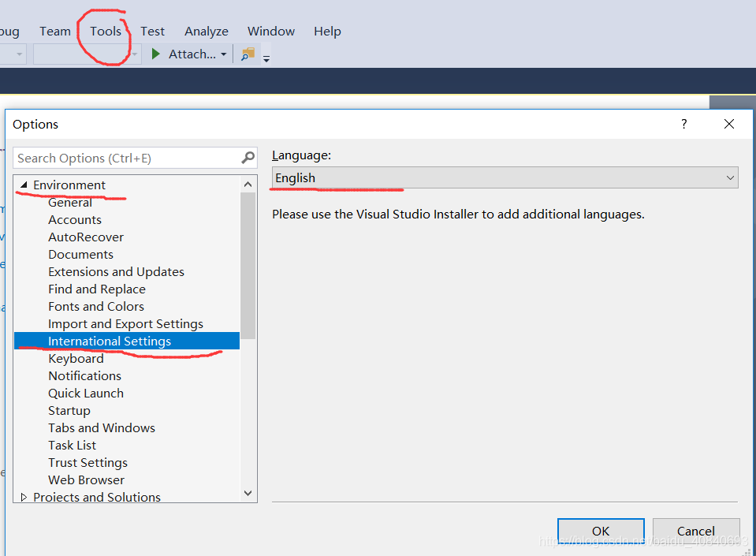The width and height of the screenshot is (756, 556).
Task: Open the Attach button dropdown arrow
Action: 224,54
